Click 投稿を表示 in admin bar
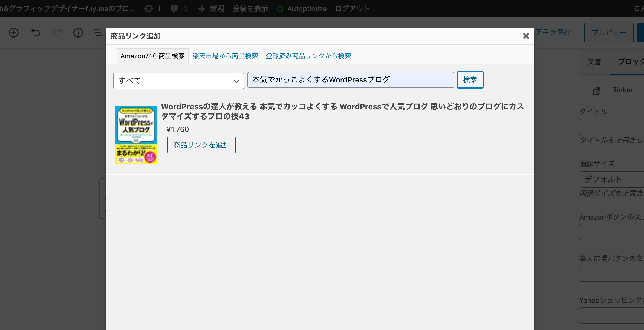The image size is (644, 330). click(250, 9)
